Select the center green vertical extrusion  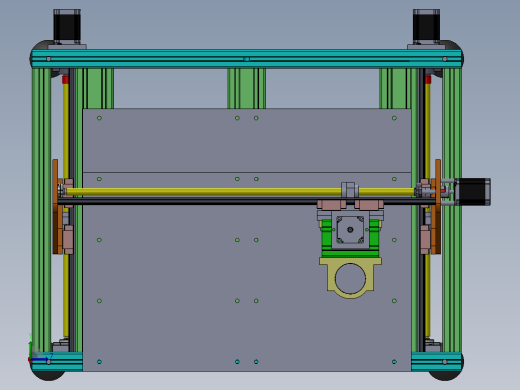tap(247, 88)
